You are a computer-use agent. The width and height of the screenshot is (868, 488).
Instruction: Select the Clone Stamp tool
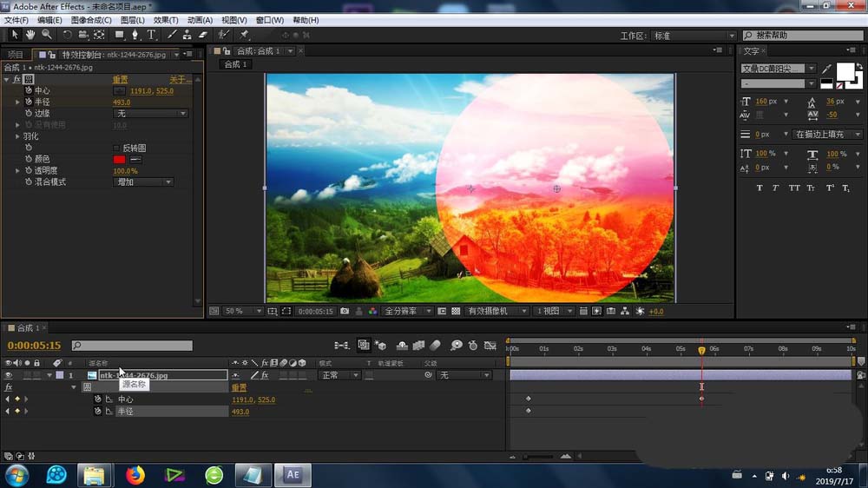coord(187,35)
